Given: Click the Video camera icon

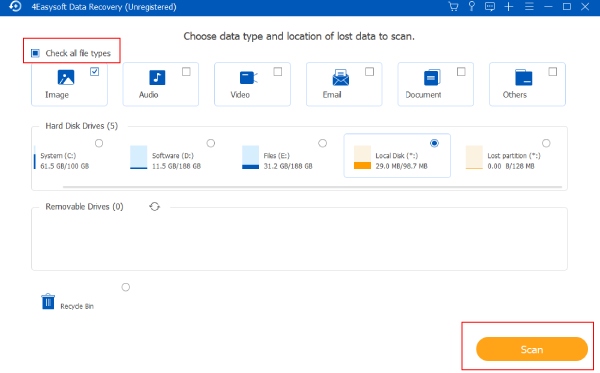Looking at the screenshot, I should pyautogui.click(x=249, y=78).
